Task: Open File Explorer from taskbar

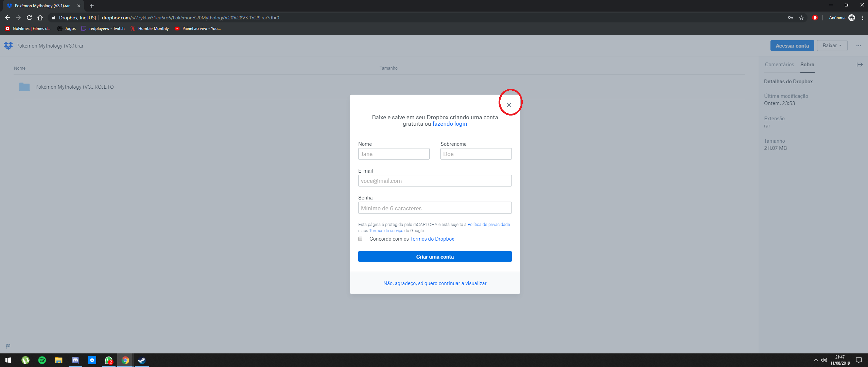Action: (x=59, y=360)
